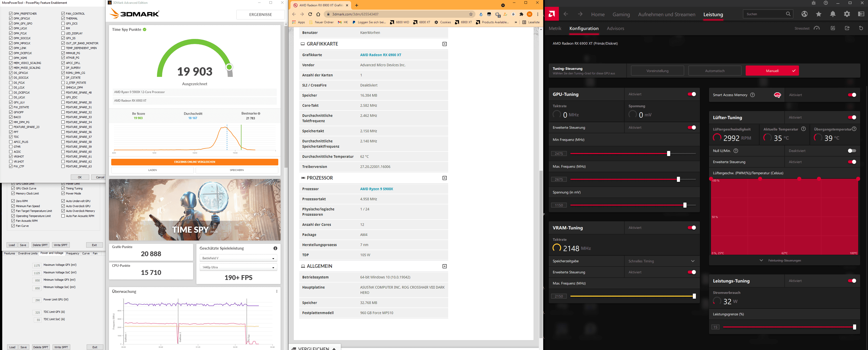This screenshot has width=868, height=350.
Task: Click the AMD logo in Radeon Software
Action: 552,14
